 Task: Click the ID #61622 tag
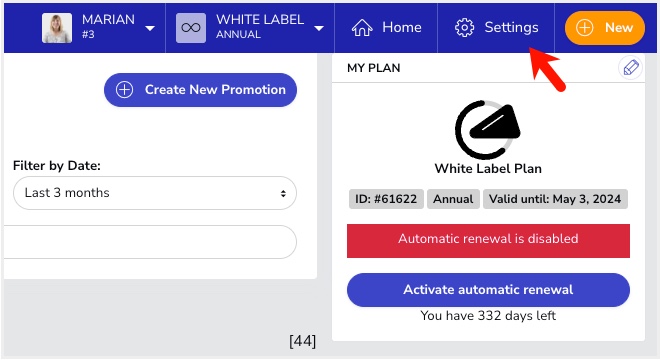tap(386, 199)
